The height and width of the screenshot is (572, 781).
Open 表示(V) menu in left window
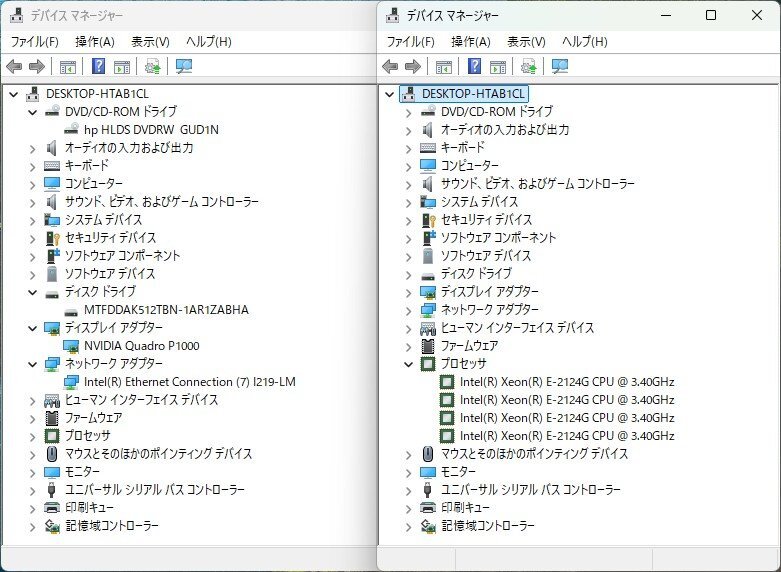click(x=150, y=42)
